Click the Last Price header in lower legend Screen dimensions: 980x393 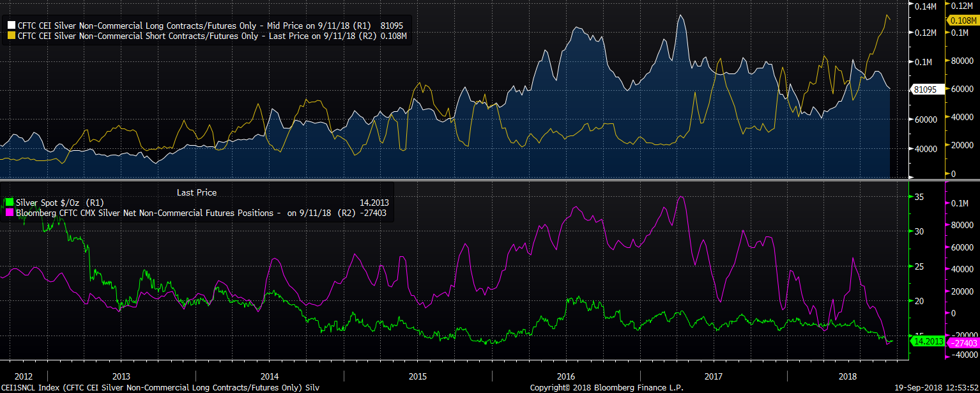(x=196, y=192)
